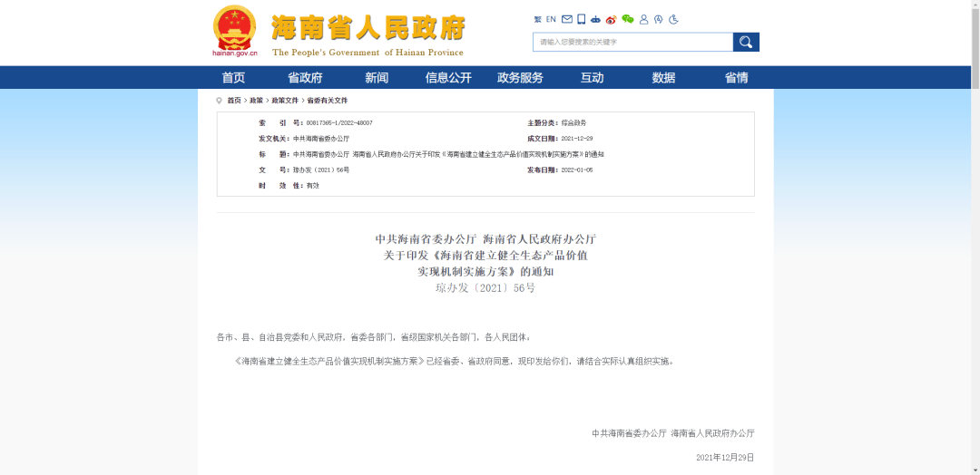
Task: Click the search keyword input field
Action: pyautogui.click(x=632, y=42)
